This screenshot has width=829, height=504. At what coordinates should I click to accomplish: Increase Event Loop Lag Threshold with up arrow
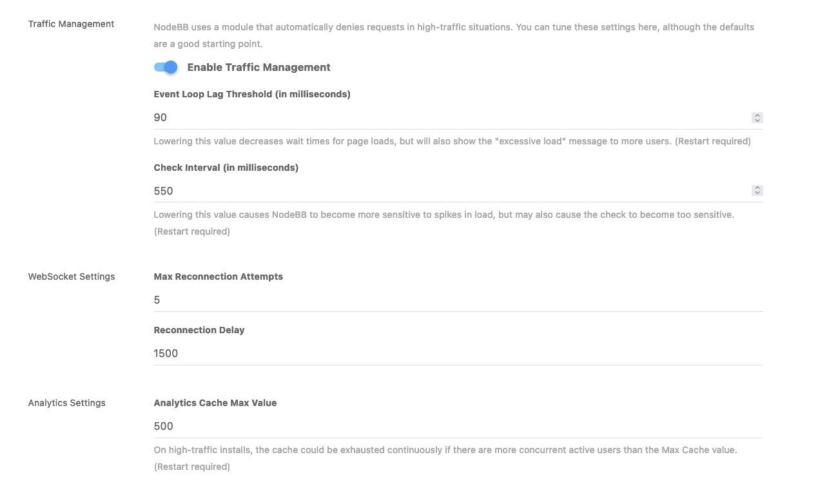click(x=757, y=115)
